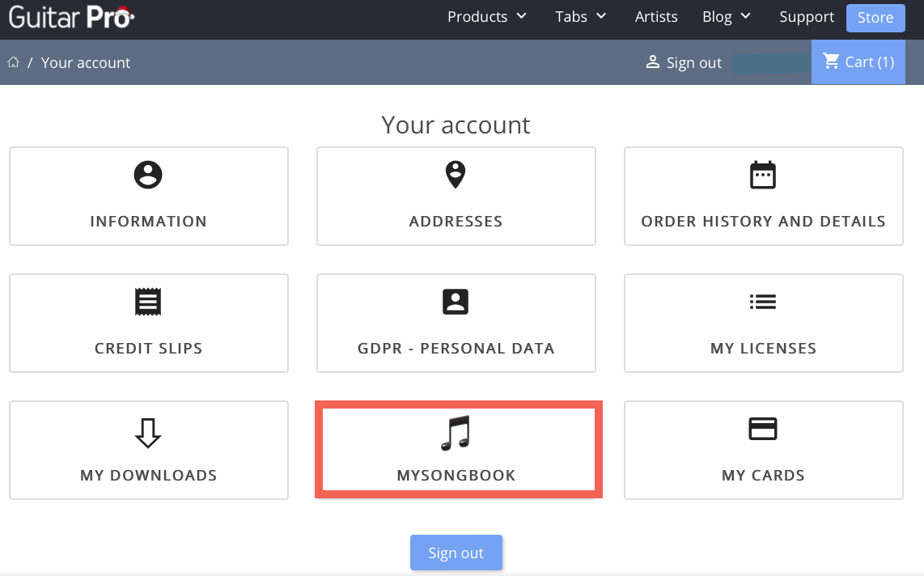Open the MYSONGBOOK label
Viewport: 924px width, 576px height.
(456, 476)
